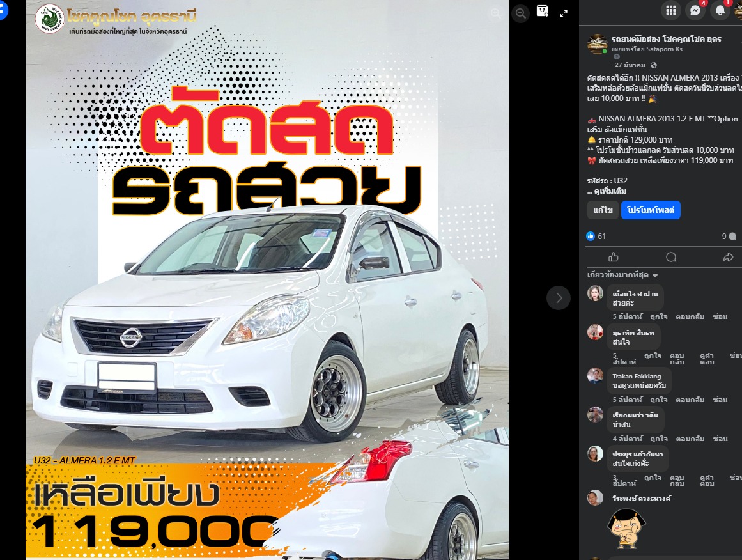
Task: Open ยุธาทิพ สินธพ profile picture
Action: [595, 332]
